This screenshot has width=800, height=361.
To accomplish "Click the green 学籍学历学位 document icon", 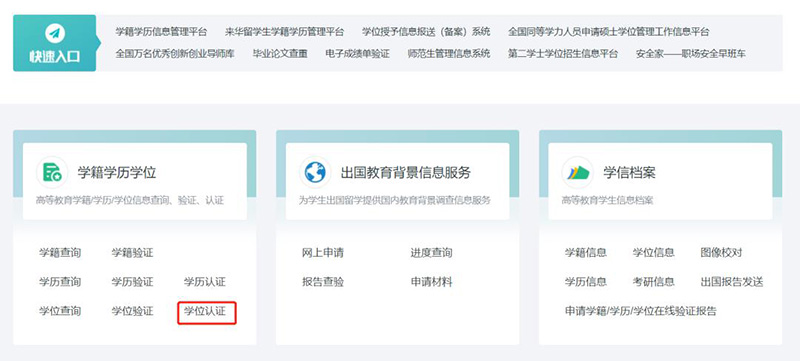I will click(52, 172).
